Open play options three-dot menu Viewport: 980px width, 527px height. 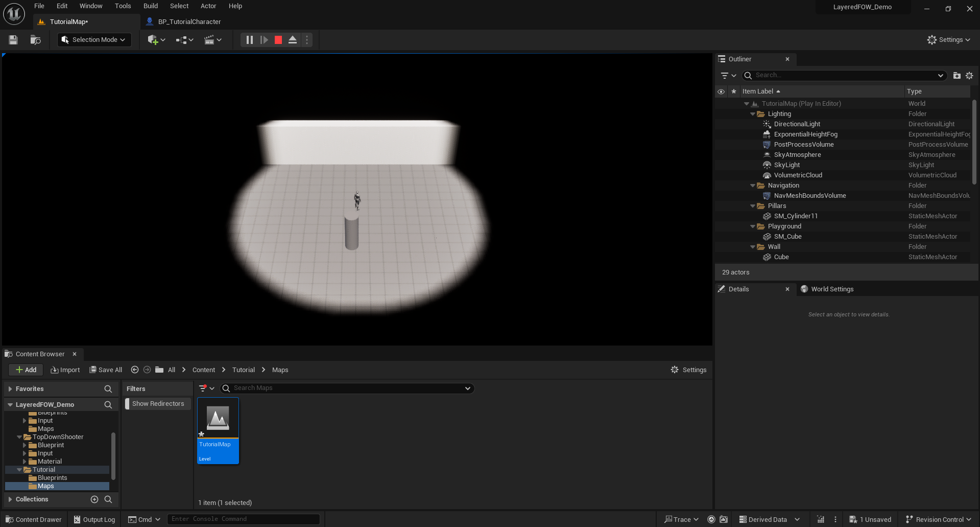point(307,40)
